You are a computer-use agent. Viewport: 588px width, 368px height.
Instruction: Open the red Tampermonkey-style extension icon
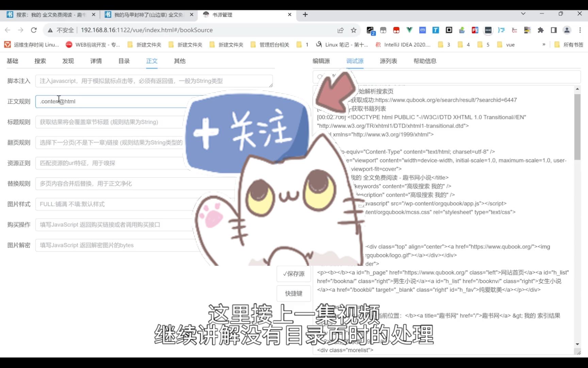396,30
